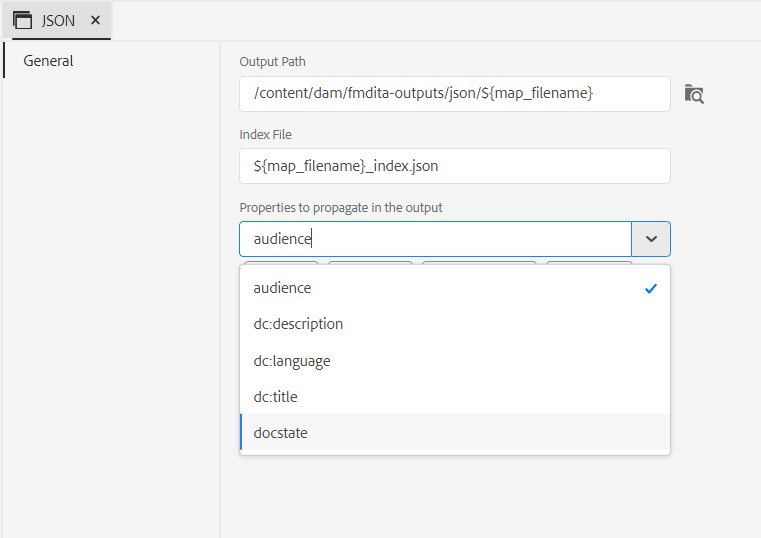This screenshot has width=761, height=538.
Task: Close the JSON tab
Action: point(96,20)
